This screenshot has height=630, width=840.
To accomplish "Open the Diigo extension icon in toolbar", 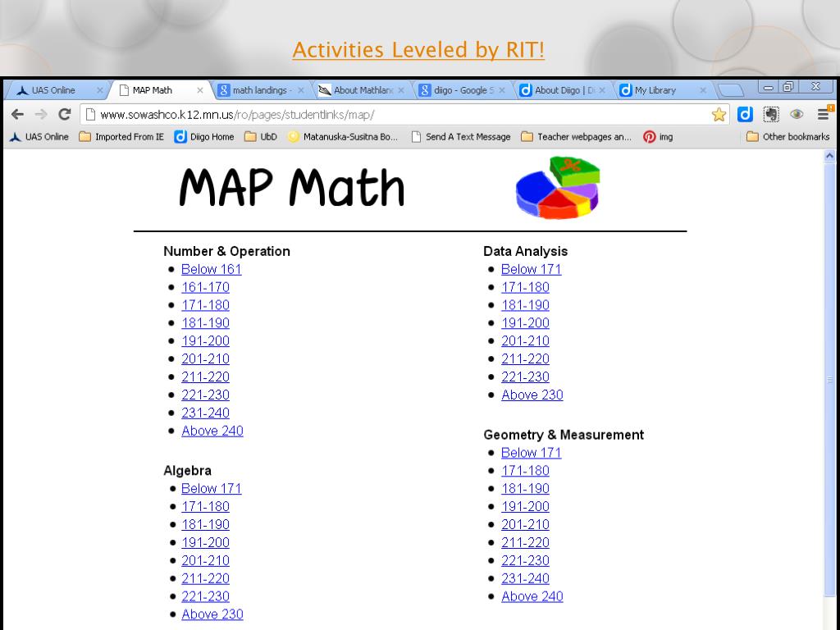I will tap(745, 114).
